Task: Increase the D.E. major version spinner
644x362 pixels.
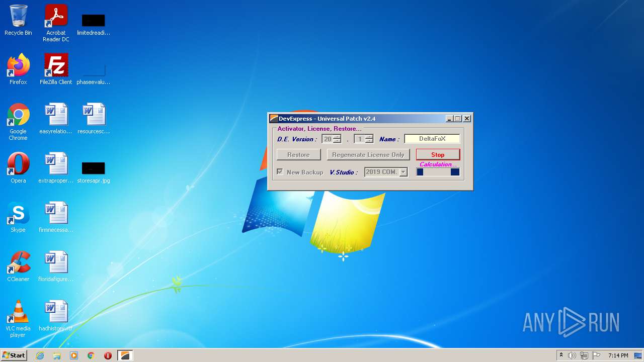Action: [x=337, y=137]
